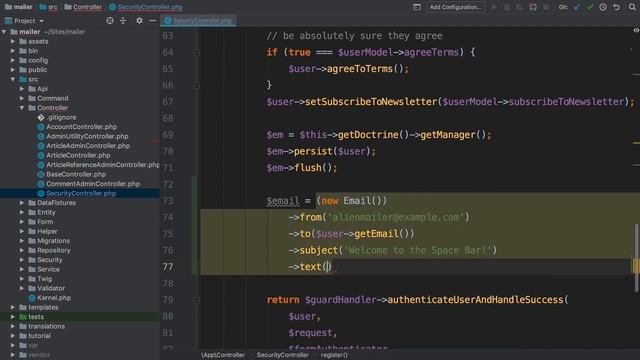Open CommentAdminController.php in tree
The height and width of the screenshot is (360, 640).
click(x=93, y=184)
